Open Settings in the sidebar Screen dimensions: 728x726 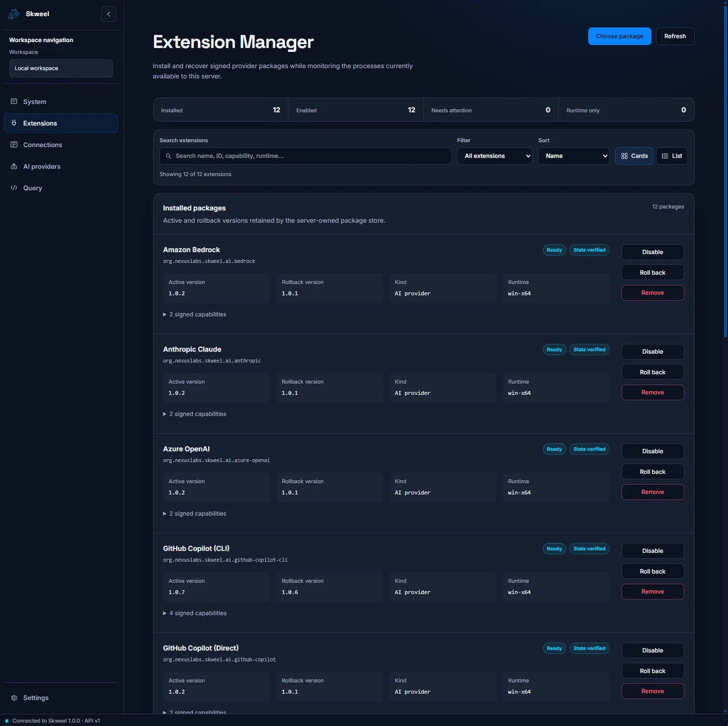(x=61, y=698)
